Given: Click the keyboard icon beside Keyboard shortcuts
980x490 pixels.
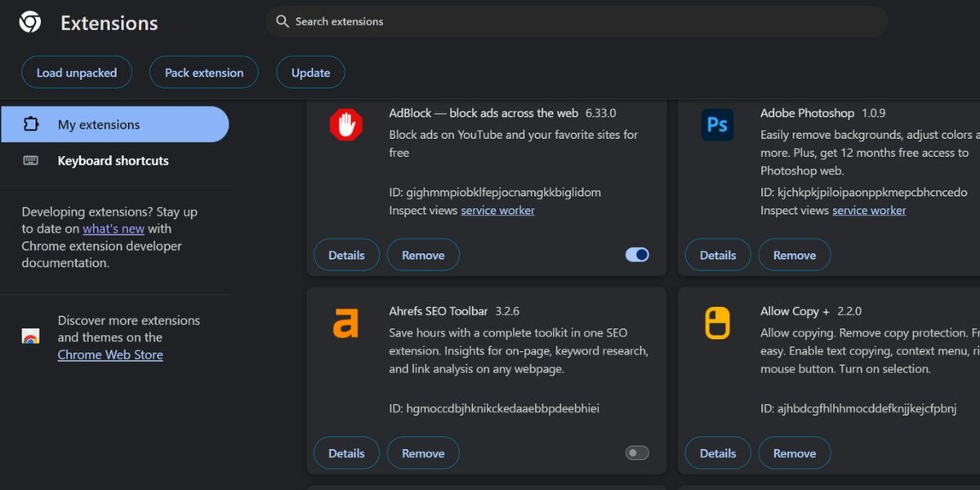Looking at the screenshot, I should coord(30,161).
